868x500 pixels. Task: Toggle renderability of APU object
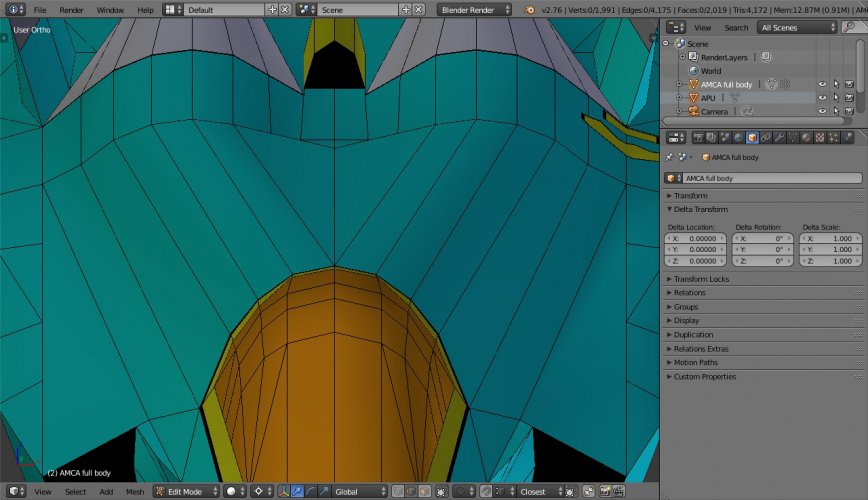coord(849,97)
